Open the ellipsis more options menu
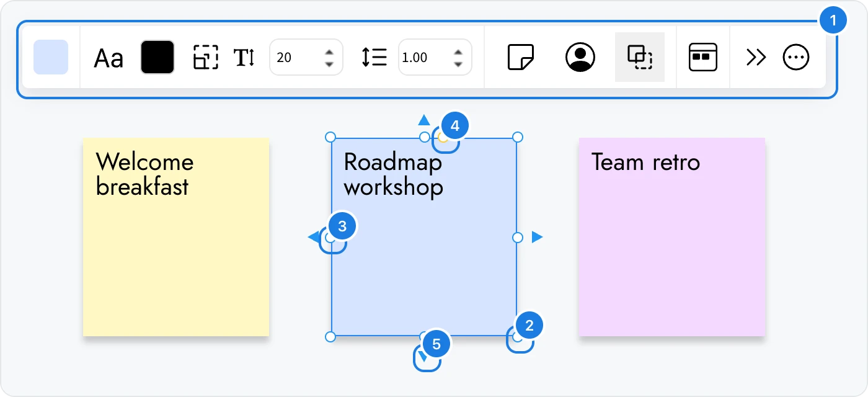This screenshot has width=868, height=397. coord(796,57)
